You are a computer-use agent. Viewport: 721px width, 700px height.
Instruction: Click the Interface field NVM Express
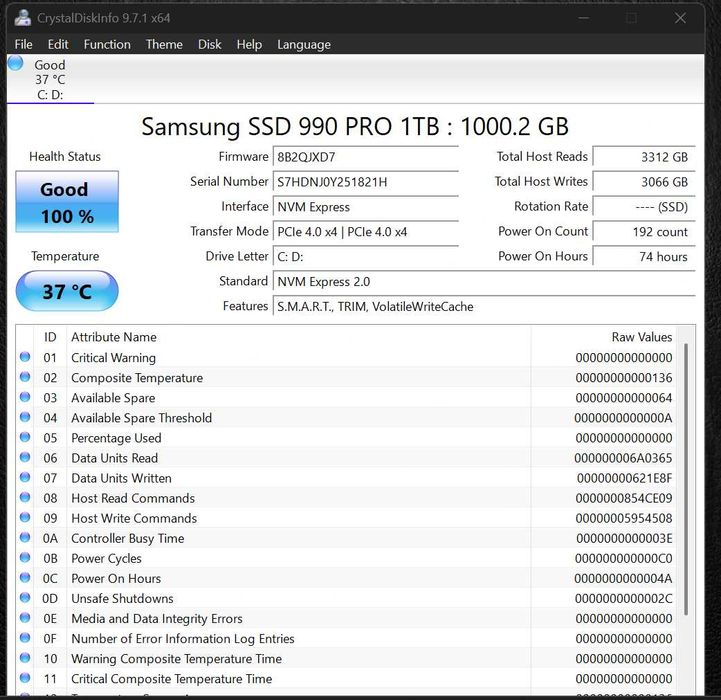[x=366, y=207]
